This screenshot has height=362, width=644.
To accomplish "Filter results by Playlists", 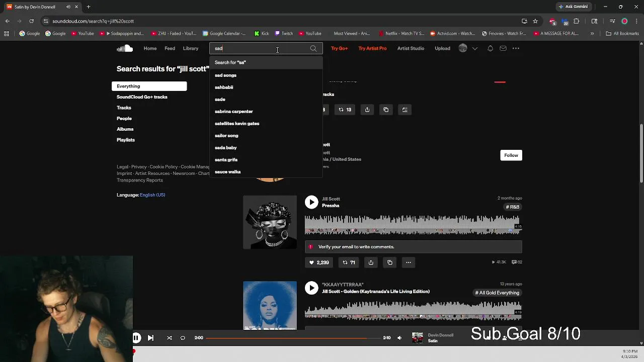I will (126, 140).
